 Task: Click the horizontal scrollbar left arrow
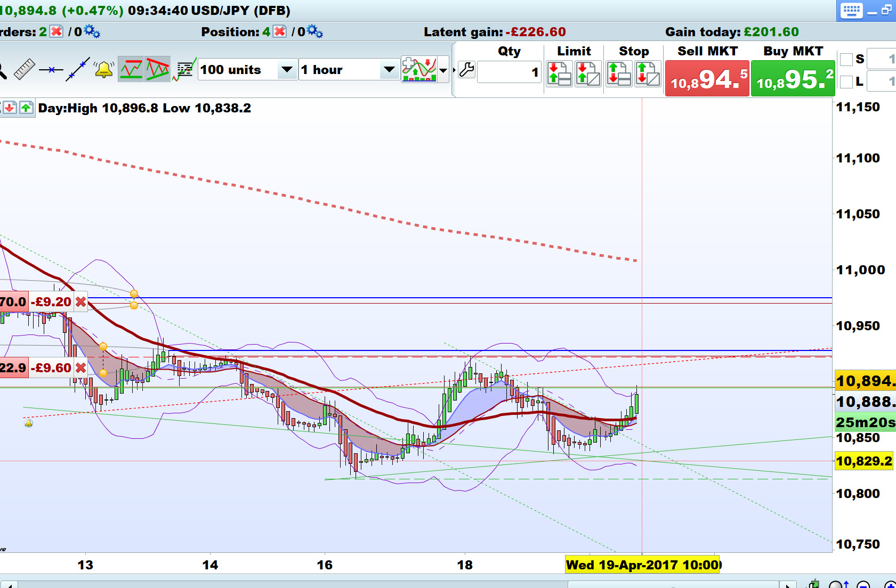9,585
